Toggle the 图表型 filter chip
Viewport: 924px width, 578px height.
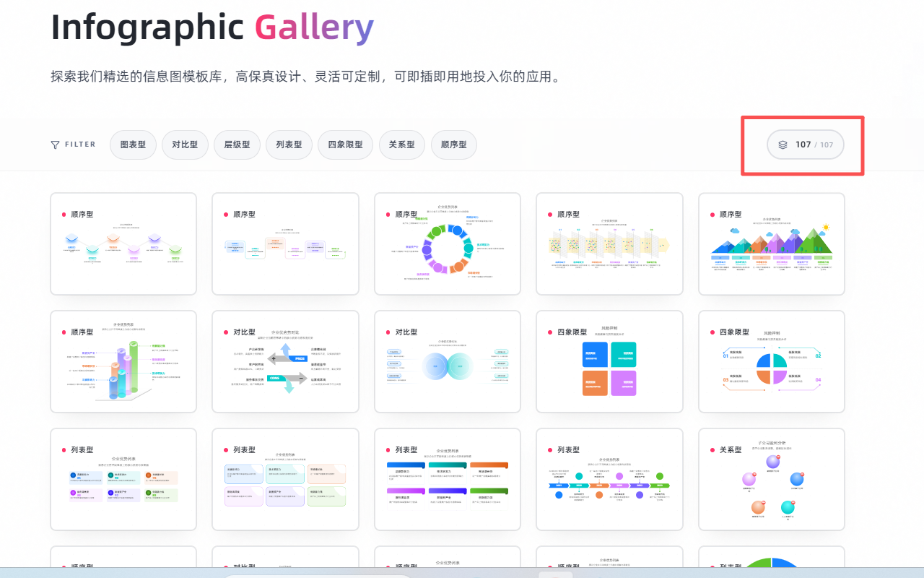(133, 144)
